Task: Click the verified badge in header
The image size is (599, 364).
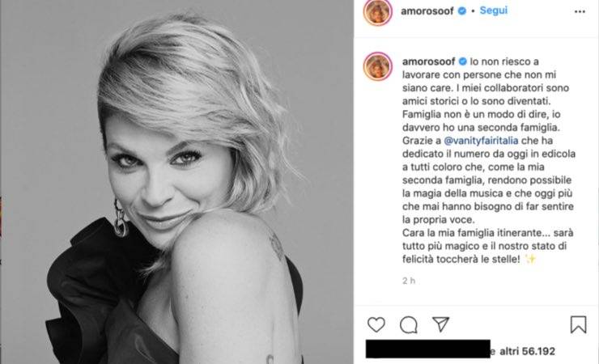Action: [462, 11]
